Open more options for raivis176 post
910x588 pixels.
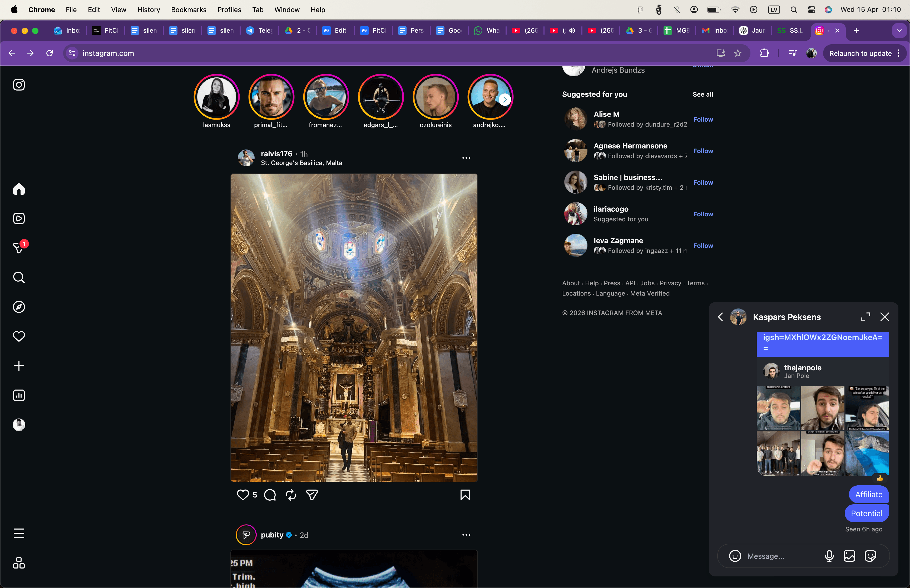point(466,158)
